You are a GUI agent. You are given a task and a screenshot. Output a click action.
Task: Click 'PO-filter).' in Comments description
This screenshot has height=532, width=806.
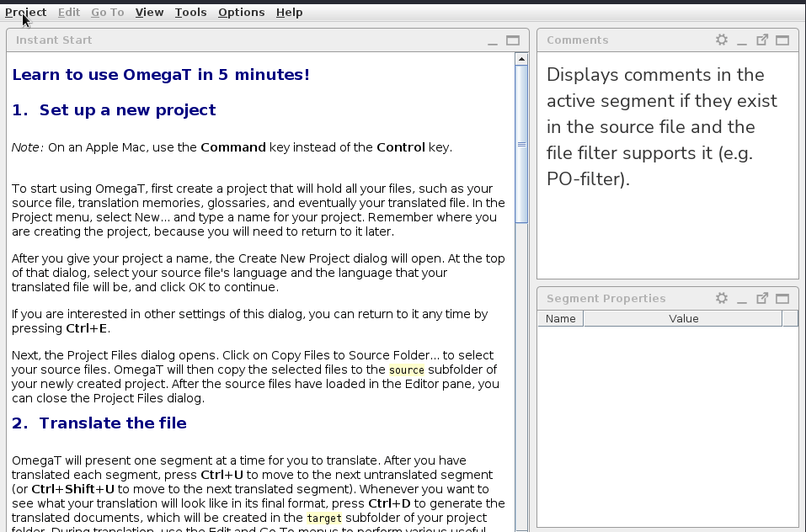pyautogui.click(x=588, y=179)
